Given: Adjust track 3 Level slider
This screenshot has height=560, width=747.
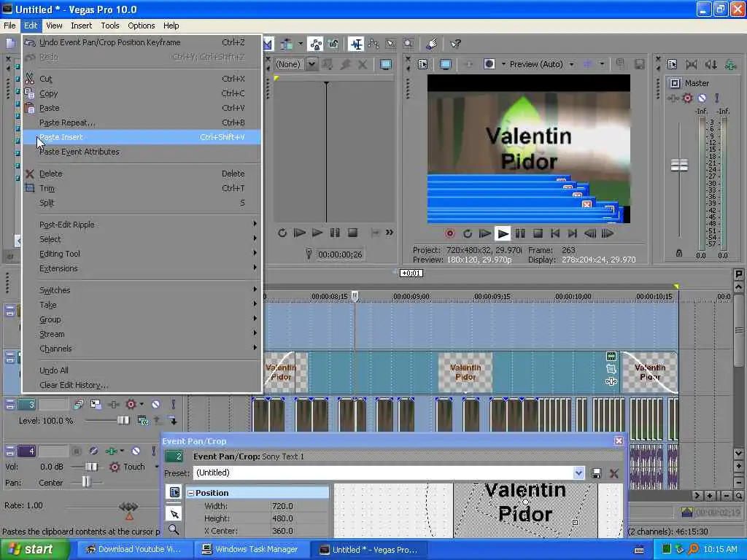Looking at the screenshot, I should click(123, 421).
